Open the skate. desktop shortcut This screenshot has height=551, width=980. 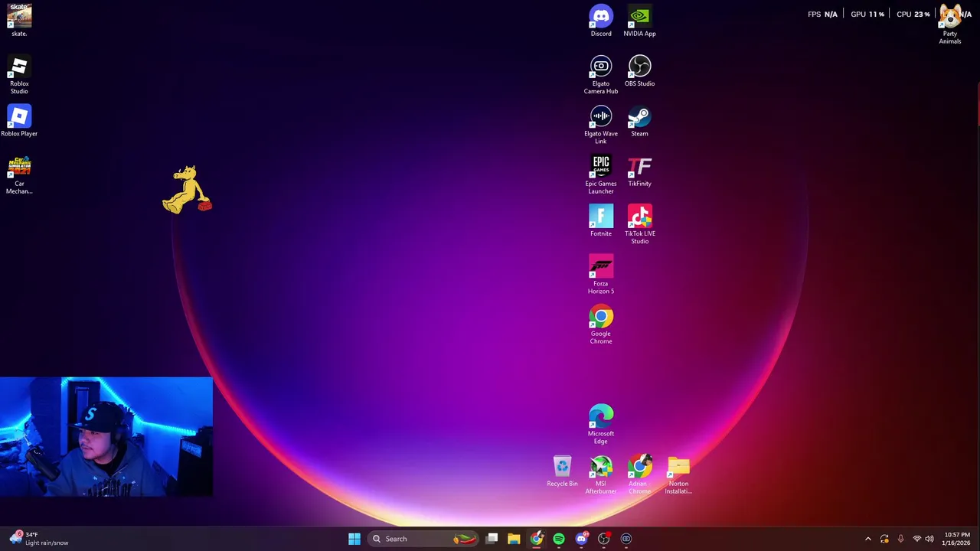point(19,21)
